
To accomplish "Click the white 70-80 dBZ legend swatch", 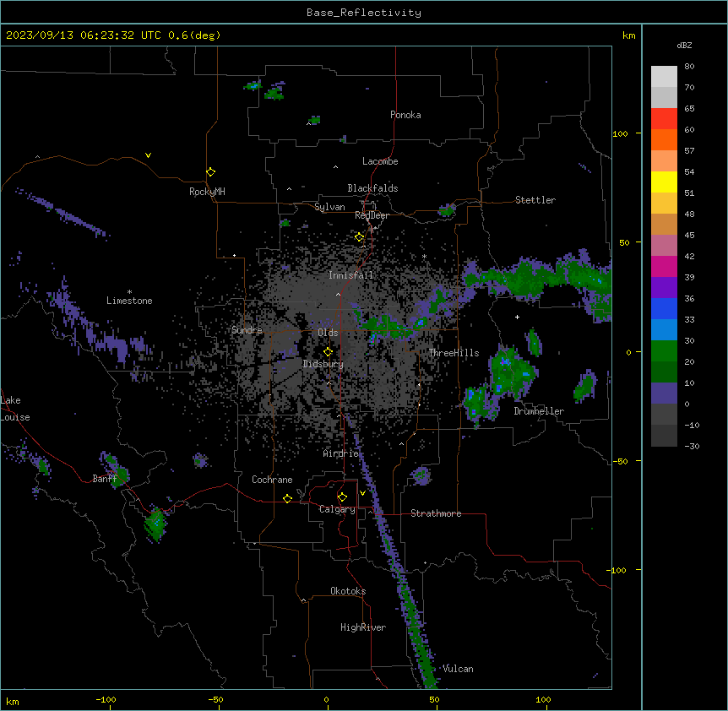I will pos(664,77).
